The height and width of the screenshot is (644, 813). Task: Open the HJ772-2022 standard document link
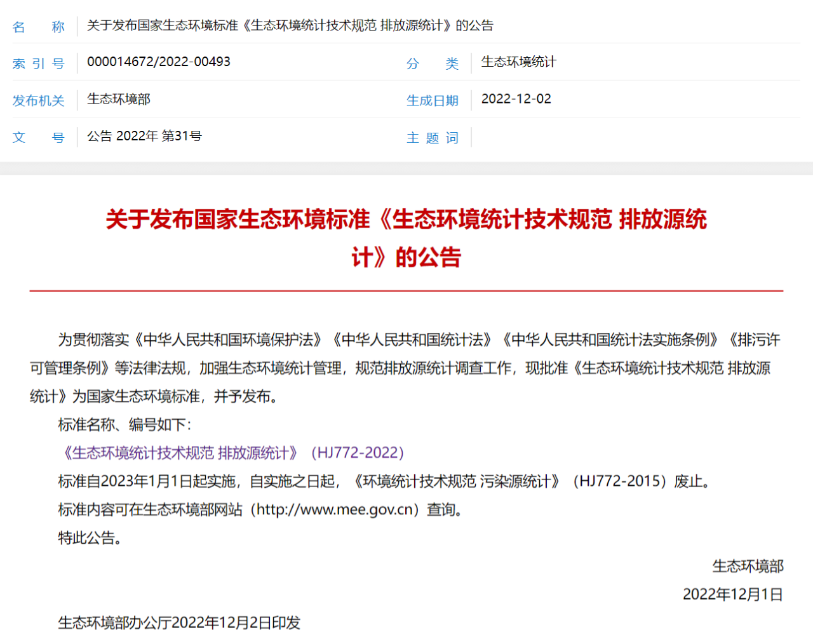point(232,453)
